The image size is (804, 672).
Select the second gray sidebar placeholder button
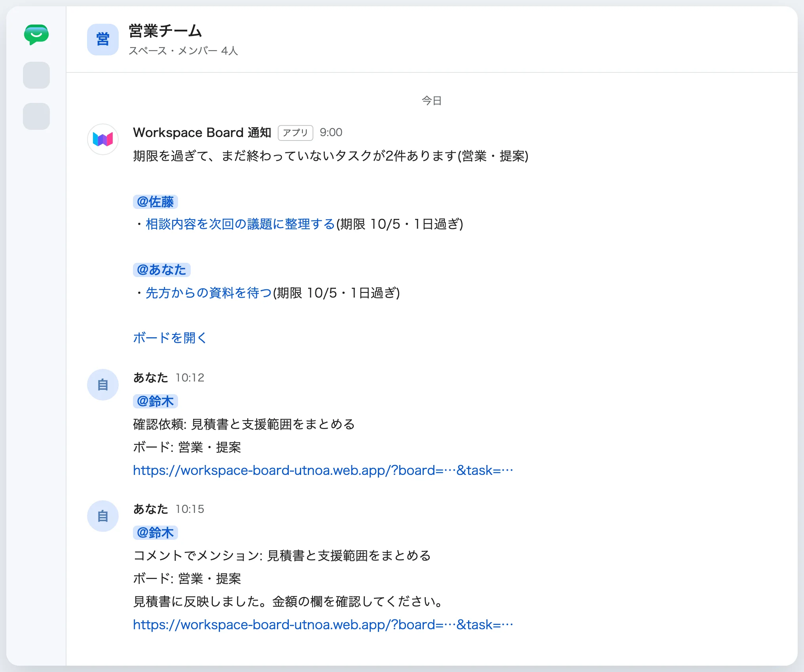36,116
